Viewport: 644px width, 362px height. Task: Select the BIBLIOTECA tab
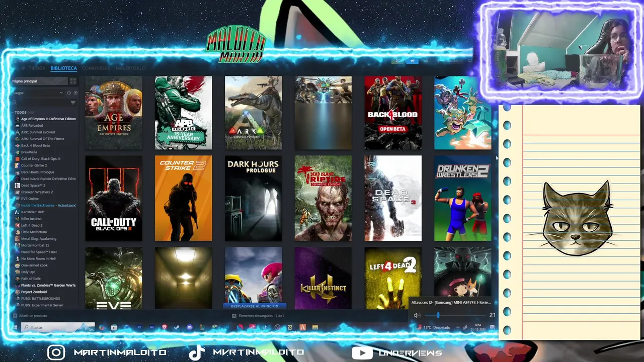pos(63,68)
